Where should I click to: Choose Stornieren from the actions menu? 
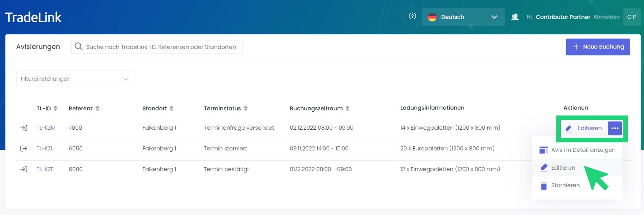coord(565,185)
